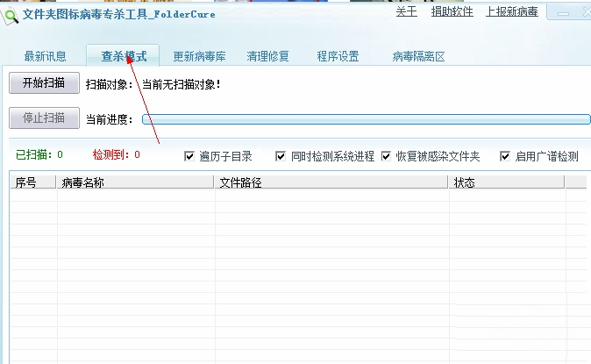This screenshot has height=364, width=591.
Task: Open the 关于 (About) link
Action: click(x=407, y=12)
